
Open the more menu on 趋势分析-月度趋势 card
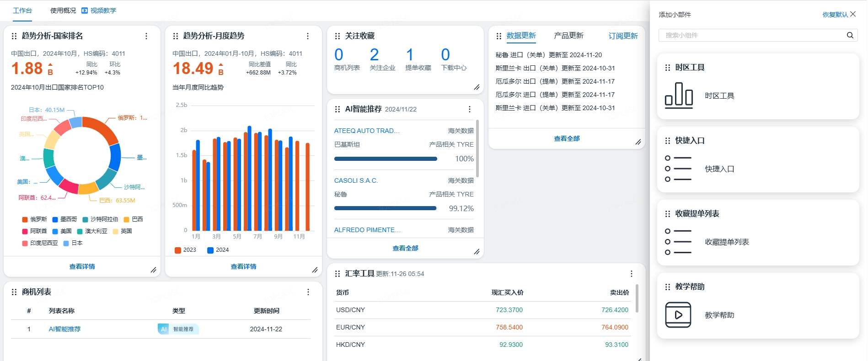tap(308, 36)
